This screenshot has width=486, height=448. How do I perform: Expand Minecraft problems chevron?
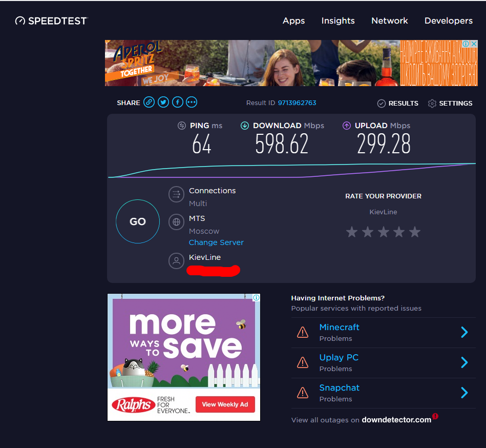(x=464, y=332)
